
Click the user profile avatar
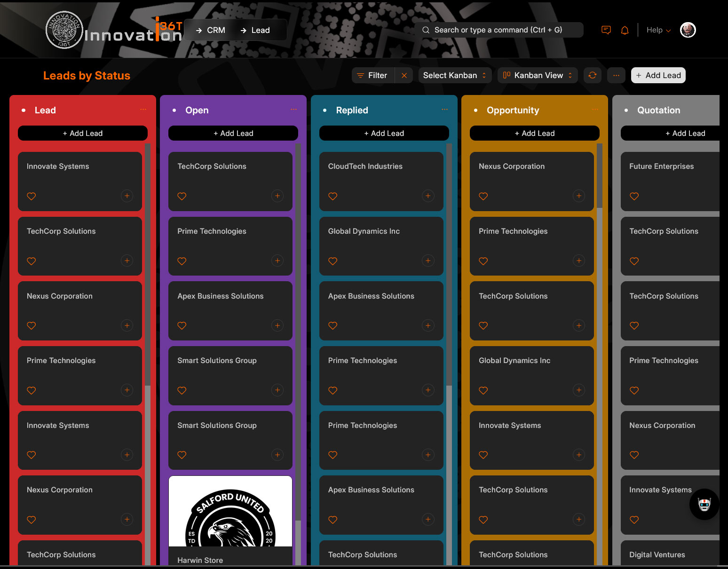(x=688, y=30)
